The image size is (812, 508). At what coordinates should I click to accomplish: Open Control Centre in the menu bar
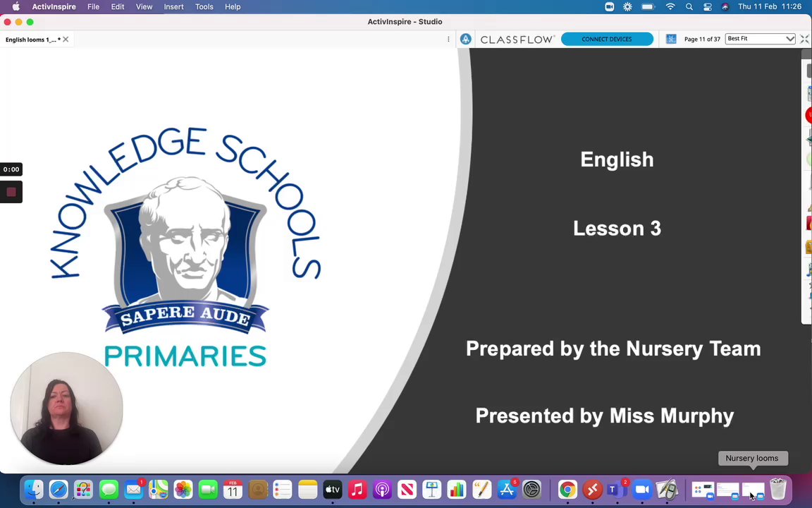(x=708, y=7)
